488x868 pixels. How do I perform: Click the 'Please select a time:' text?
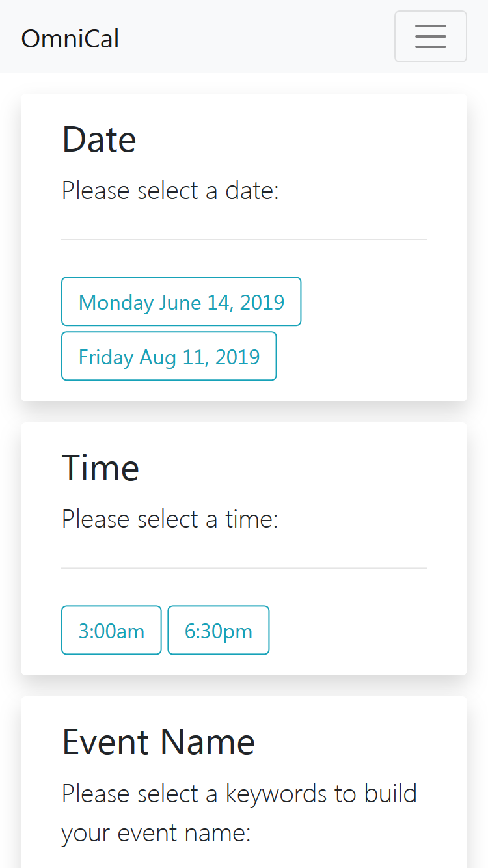(x=170, y=519)
